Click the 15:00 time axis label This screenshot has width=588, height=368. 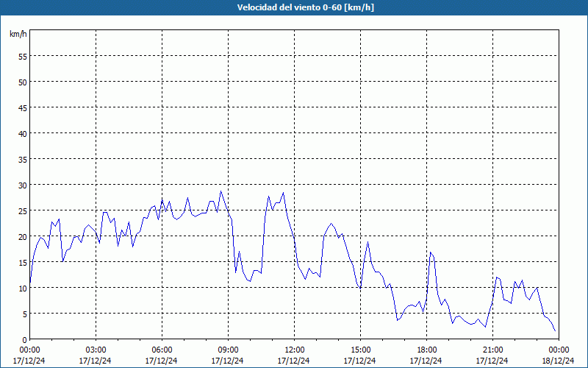click(x=360, y=350)
